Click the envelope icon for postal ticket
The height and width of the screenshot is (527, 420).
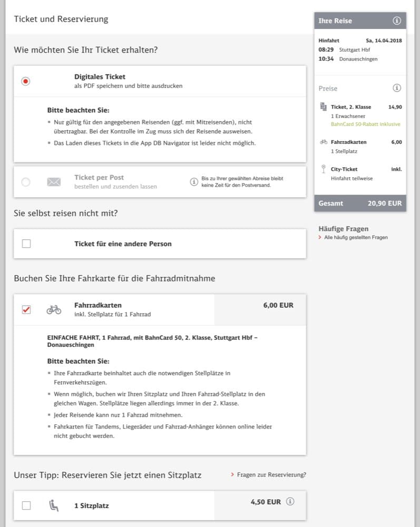click(54, 182)
